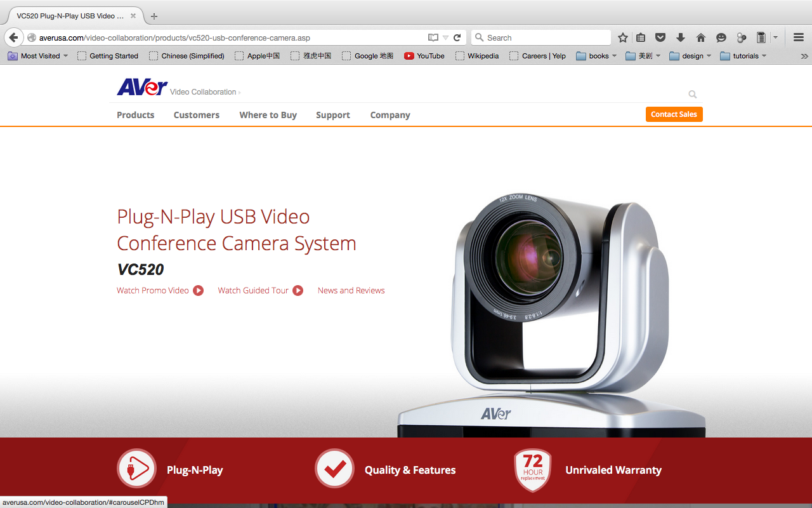Click the VC520 model name text

(x=141, y=269)
